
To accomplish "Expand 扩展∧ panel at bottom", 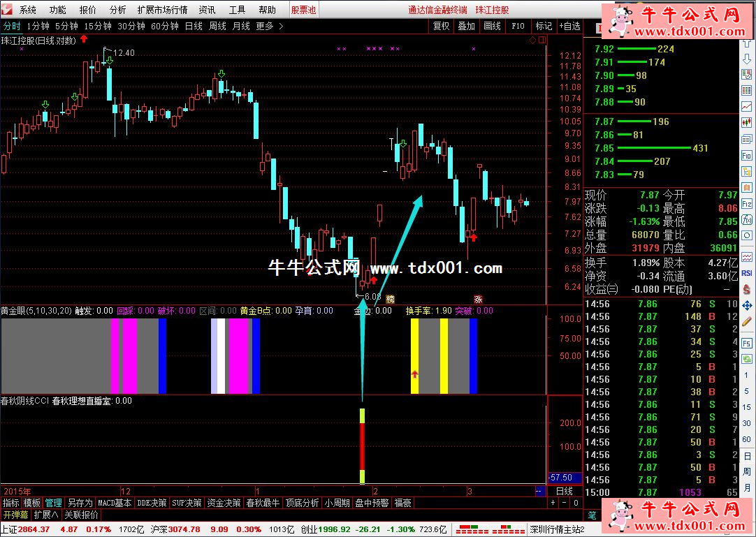I will point(46,515).
